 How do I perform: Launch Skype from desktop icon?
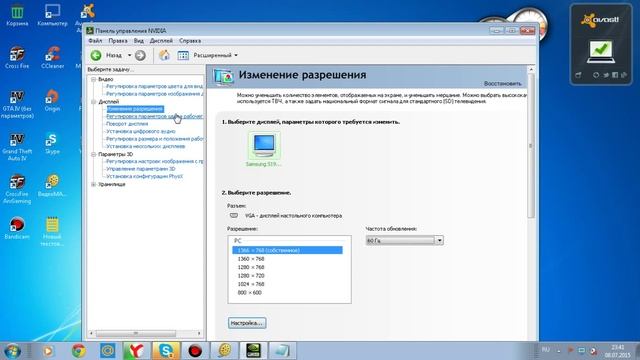point(52,143)
